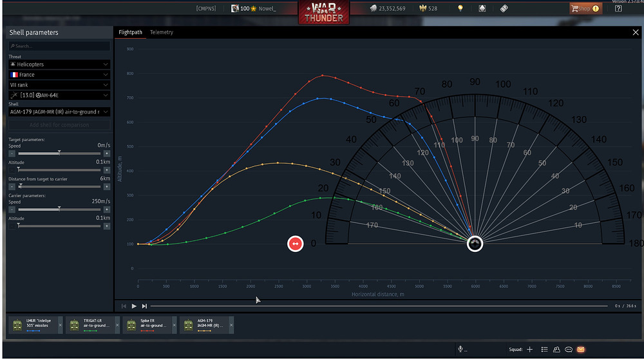Viewport: 644px width, 359px height.
Task: Rewind to the start of the flightpath animation
Action: (x=124, y=306)
